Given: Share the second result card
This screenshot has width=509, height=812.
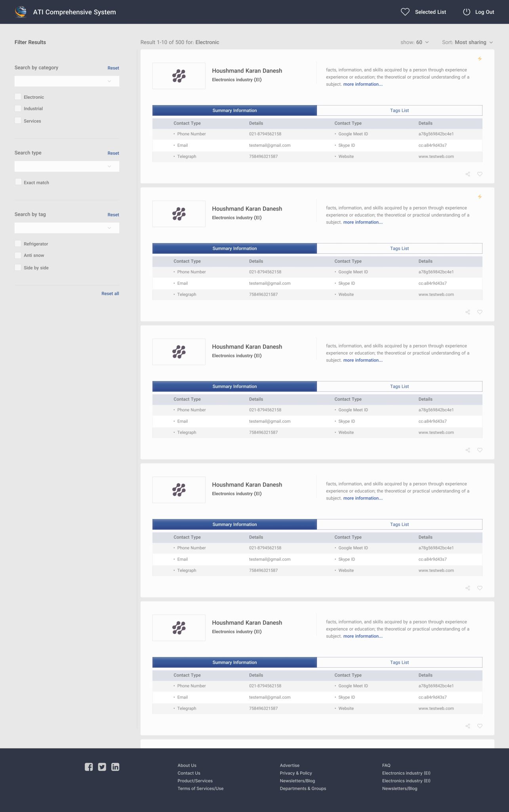Looking at the screenshot, I should [x=468, y=312].
